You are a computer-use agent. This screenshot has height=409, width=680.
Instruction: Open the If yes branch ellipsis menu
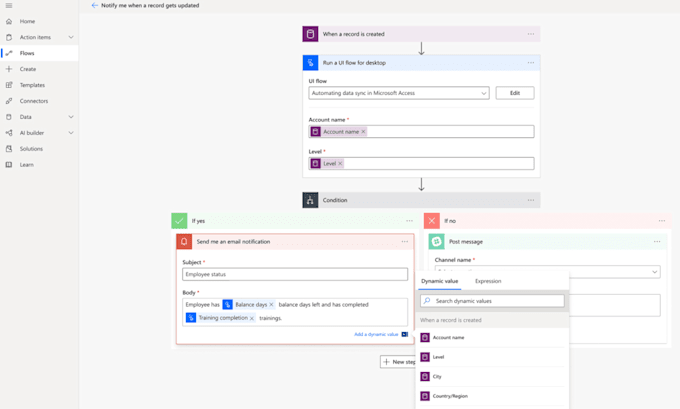point(409,221)
